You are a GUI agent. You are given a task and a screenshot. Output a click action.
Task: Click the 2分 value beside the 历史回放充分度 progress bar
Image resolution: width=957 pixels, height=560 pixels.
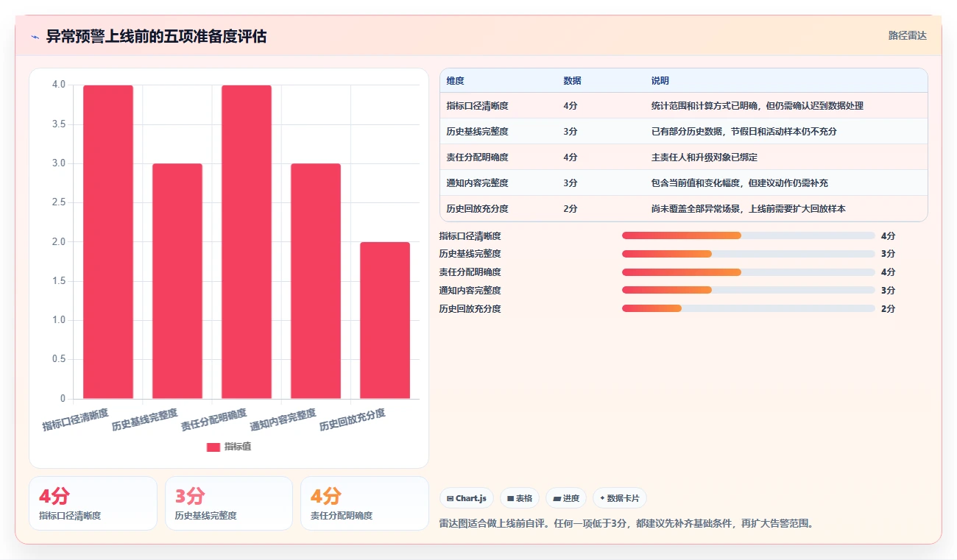tap(888, 309)
